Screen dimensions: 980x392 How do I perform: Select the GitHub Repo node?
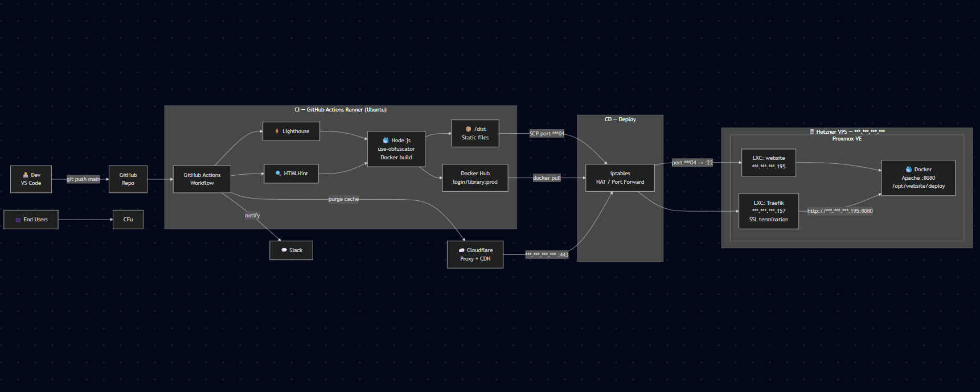click(x=128, y=179)
